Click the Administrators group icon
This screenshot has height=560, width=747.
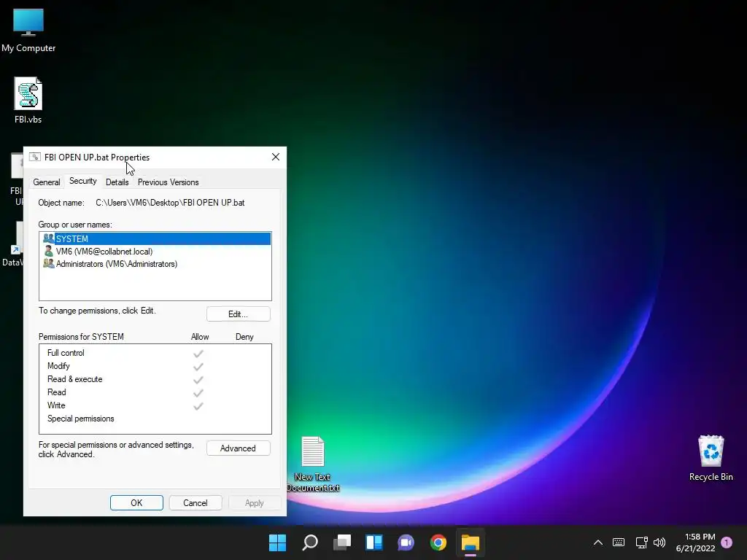click(x=49, y=263)
